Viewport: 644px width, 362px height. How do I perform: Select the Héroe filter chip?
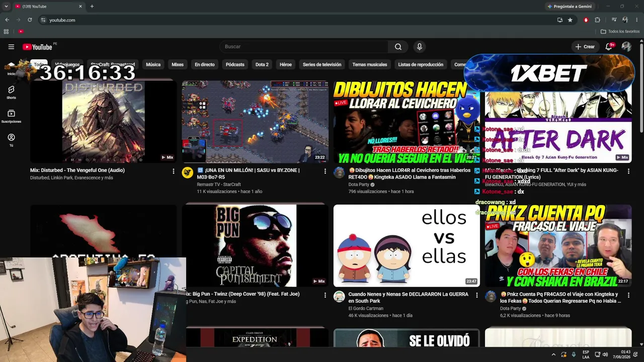(285, 64)
